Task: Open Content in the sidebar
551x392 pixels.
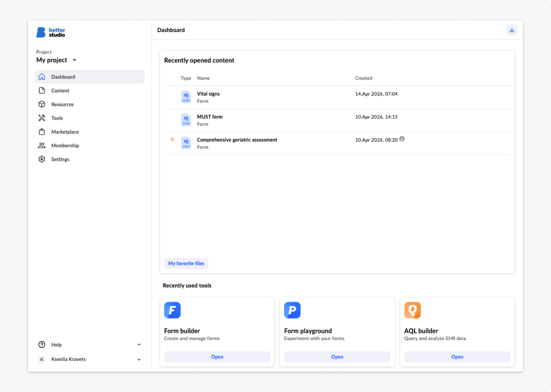Action: (90, 90)
